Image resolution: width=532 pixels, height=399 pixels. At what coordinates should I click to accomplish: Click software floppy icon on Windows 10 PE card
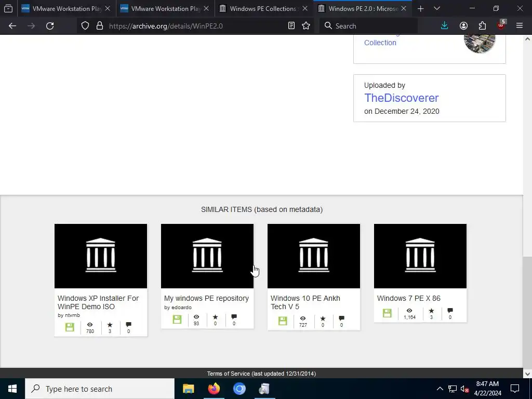click(x=283, y=321)
